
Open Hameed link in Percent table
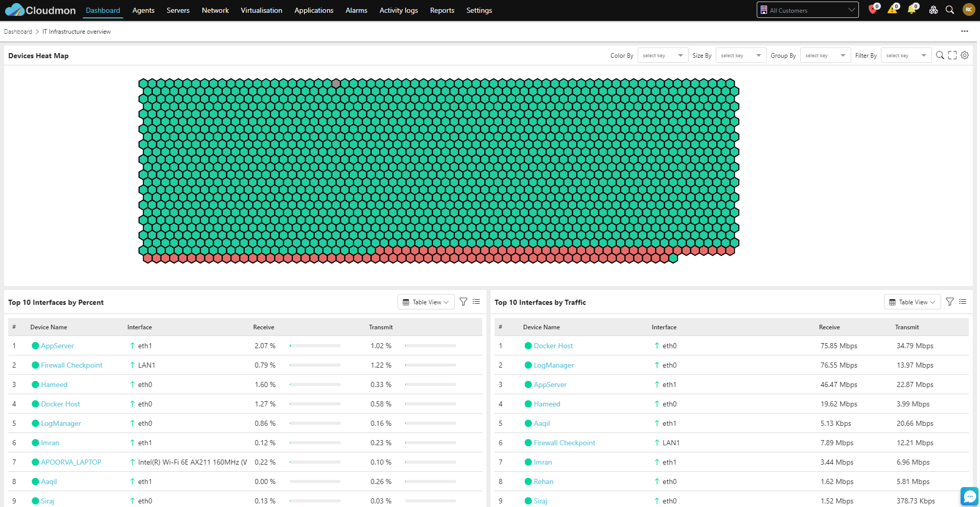[x=54, y=384]
